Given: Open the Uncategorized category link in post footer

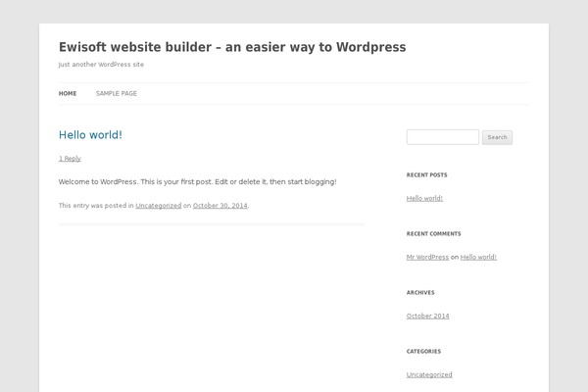Looking at the screenshot, I should [x=158, y=206].
